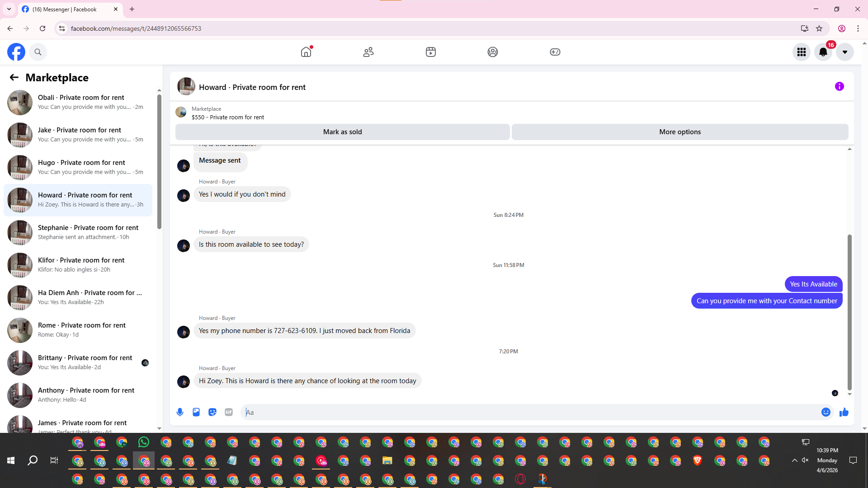This screenshot has width=868, height=488.
Task: Toggle the muted volume icon in tray
Action: [805, 460]
